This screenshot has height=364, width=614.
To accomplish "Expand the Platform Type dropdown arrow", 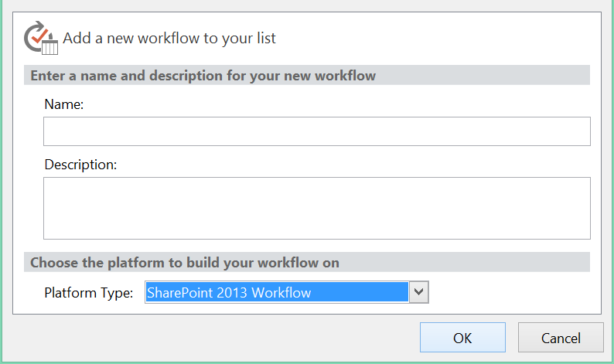I will [x=418, y=292].
